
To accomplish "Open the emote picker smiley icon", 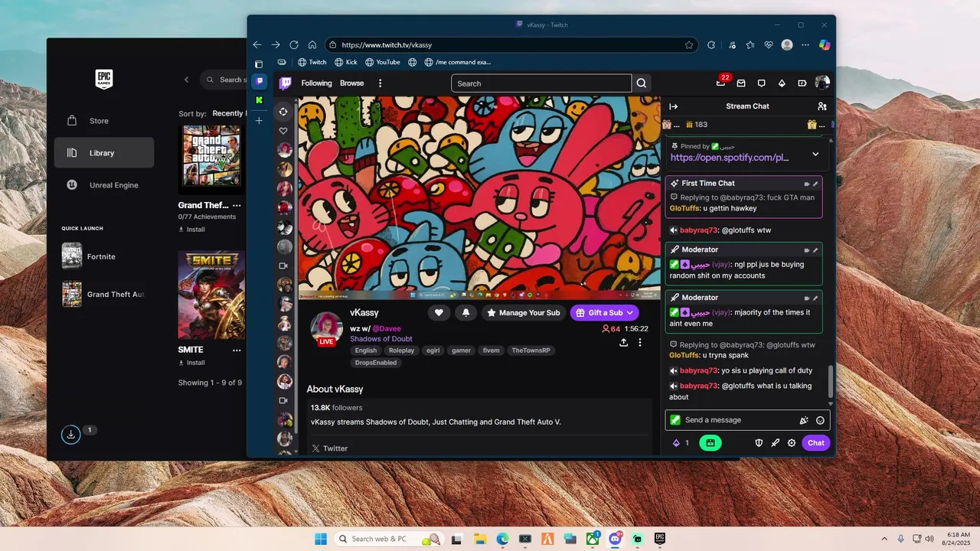I will tap(820, 420).
